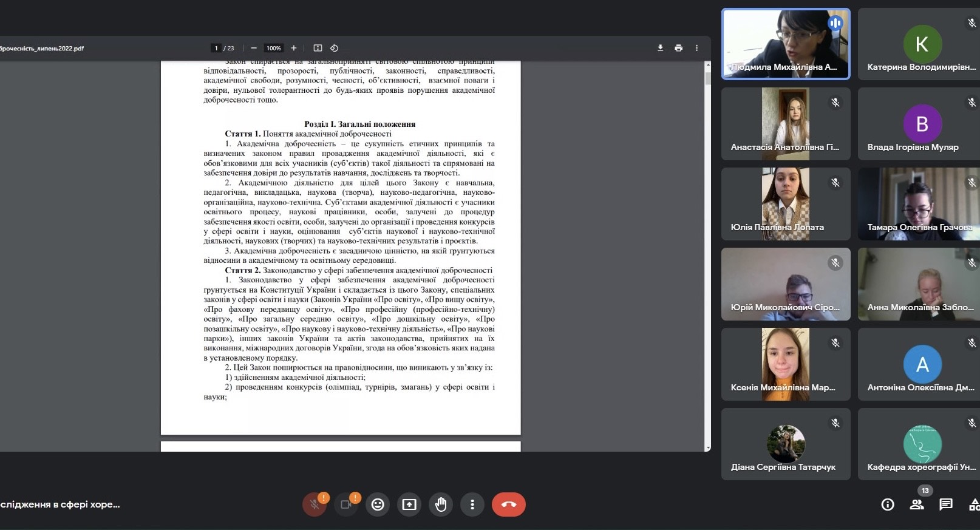Zoom out the PDF with minus button
Screen dimensions: 980x530
254,48
